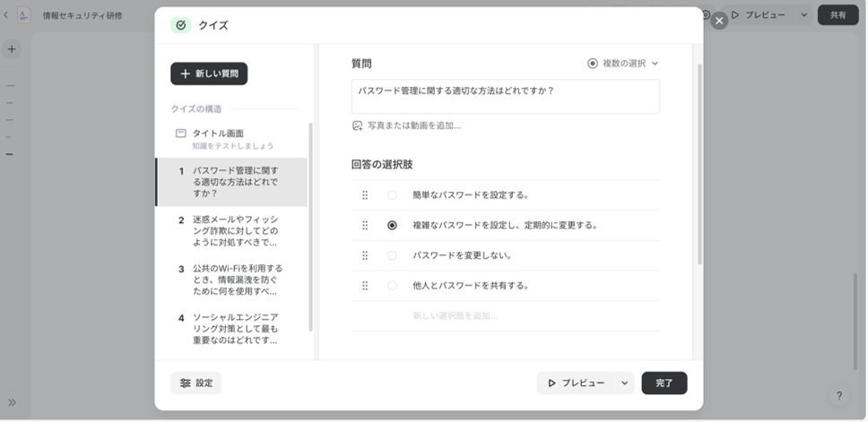Click プレビュー in the top background toolbar
This screenshot has height=422, width=868.
pyautogui.click(x=758, y=15)
